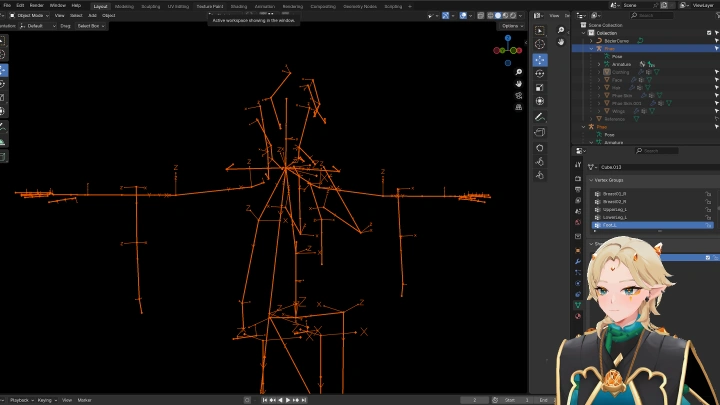Click the Outliner search field

pyautogui.click(x=652, y=16)
